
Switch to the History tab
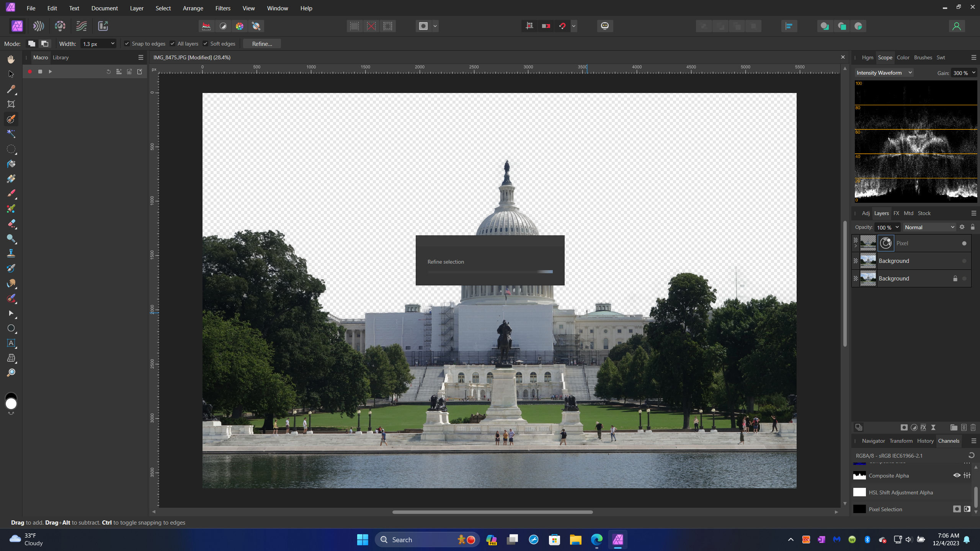pyautogui.click(x=925, y=441)
